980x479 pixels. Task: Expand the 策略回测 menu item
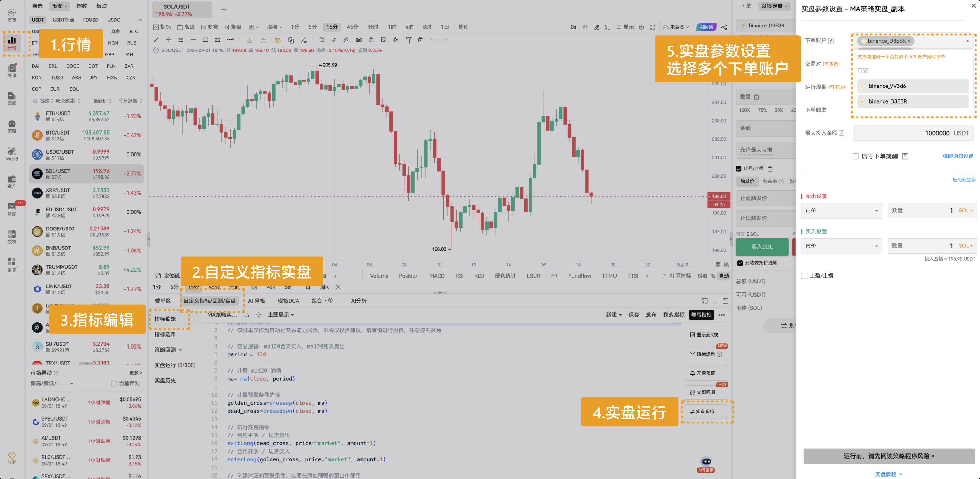pos(168,349)
